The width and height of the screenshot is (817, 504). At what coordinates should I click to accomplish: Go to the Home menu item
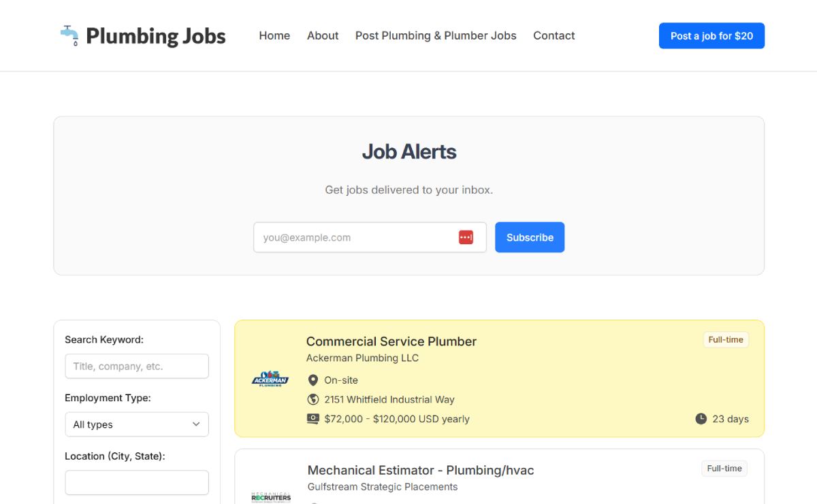tap(274, 35)
